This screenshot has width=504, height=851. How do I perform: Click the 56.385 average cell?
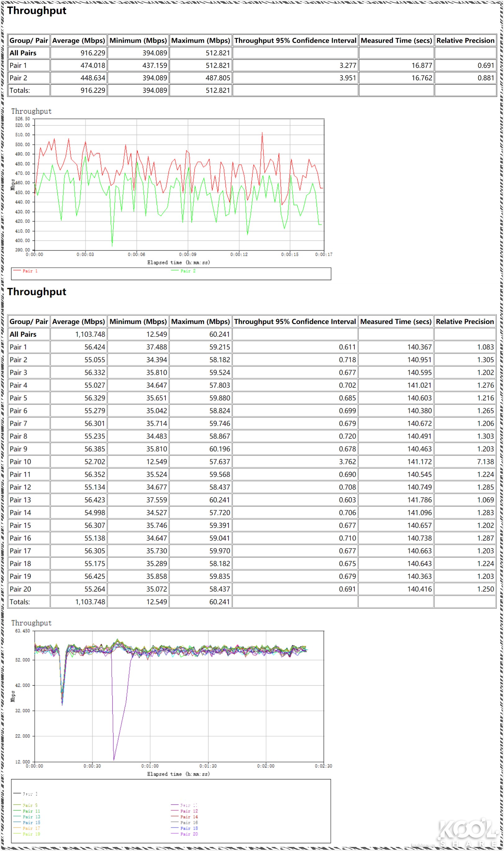point(79,449)
